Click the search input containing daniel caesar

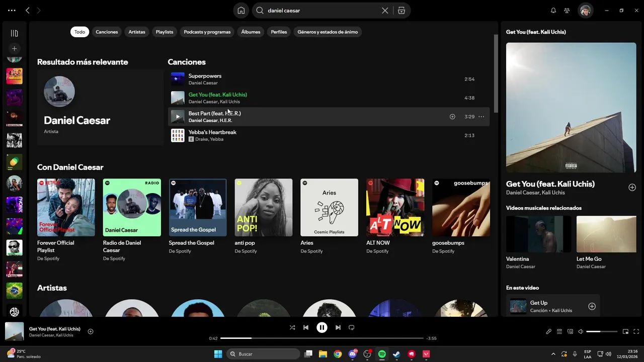[322, 11]
